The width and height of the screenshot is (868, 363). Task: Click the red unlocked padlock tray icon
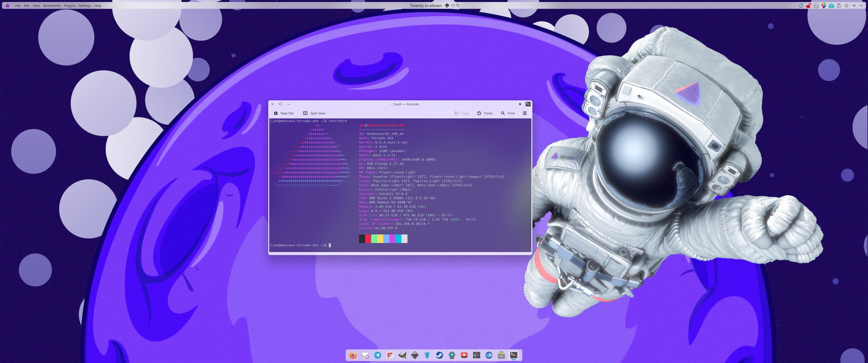point(809,6)
